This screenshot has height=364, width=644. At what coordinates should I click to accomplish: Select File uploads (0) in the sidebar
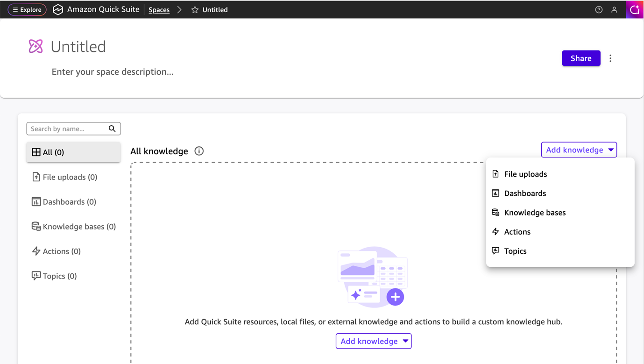click(x=73, y=177)
